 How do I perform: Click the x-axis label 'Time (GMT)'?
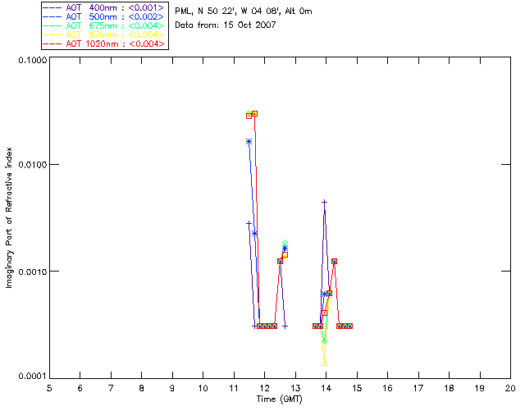[x=279, y=399]
